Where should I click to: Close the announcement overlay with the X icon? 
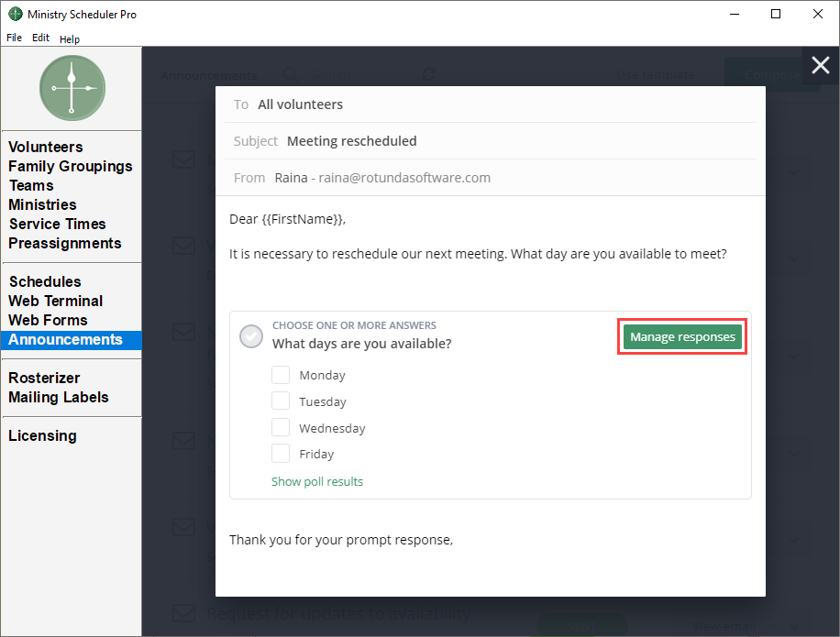(820, 65)
